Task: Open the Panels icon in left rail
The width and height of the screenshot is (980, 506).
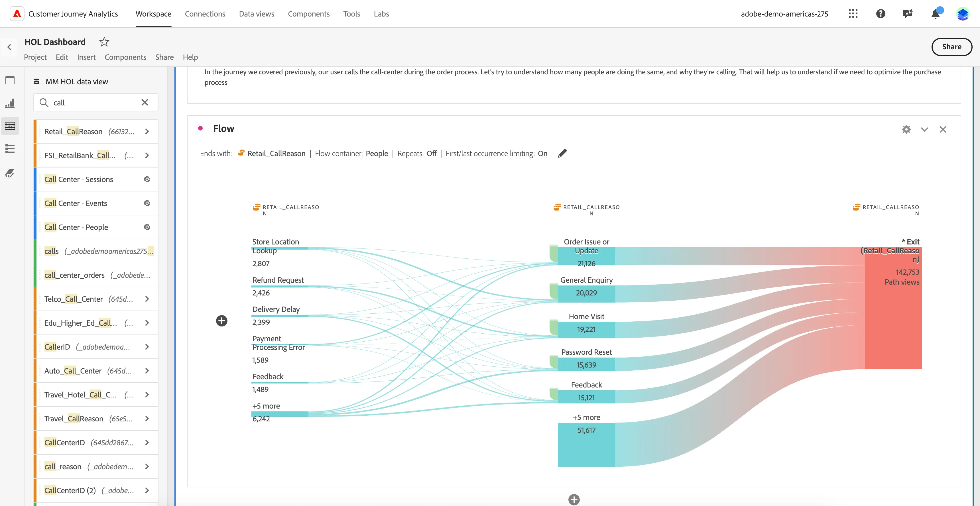Action: coord(10,80)
